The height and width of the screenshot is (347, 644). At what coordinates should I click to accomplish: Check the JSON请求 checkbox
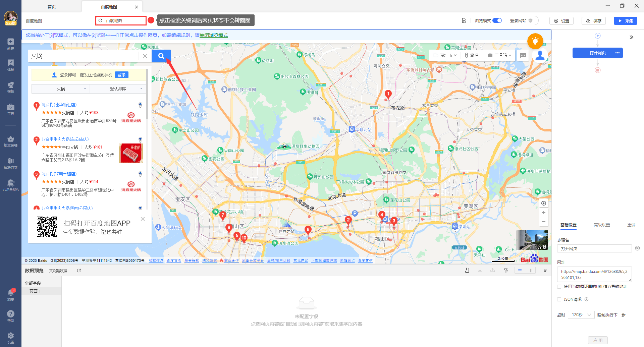[559, 299]
